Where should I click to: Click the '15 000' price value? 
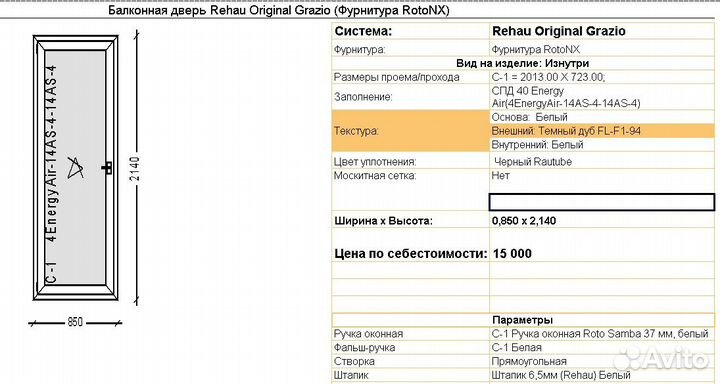coord(512,254)
